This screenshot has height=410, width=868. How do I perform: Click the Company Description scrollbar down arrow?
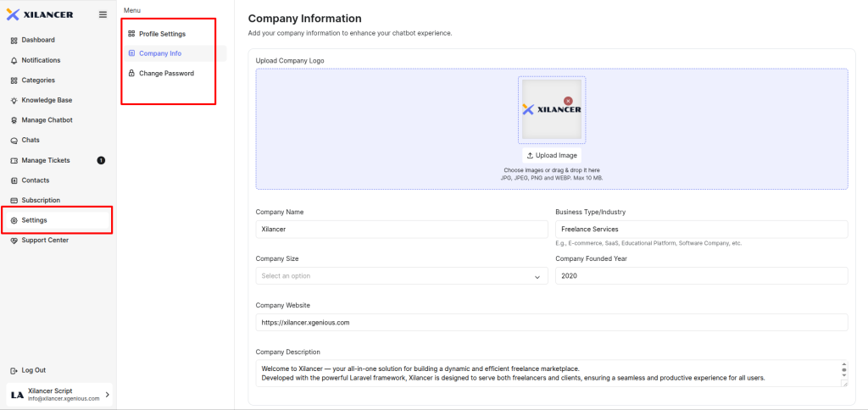844,375
